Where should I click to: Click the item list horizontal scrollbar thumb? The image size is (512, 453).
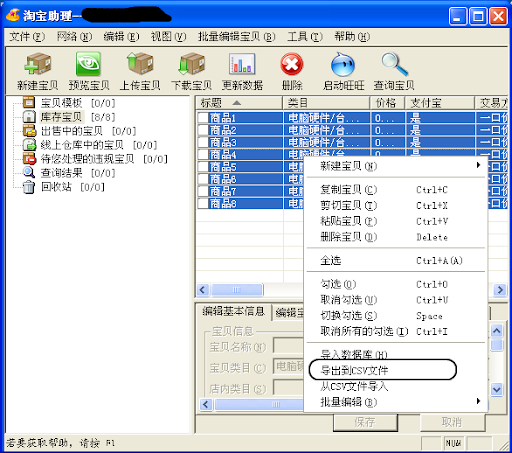(237, 289)
